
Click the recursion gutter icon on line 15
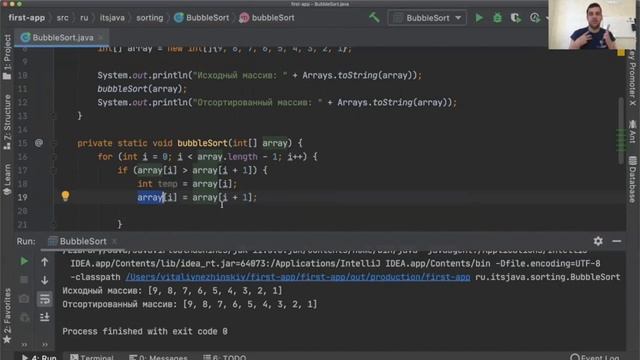click(x=39, y=143)
